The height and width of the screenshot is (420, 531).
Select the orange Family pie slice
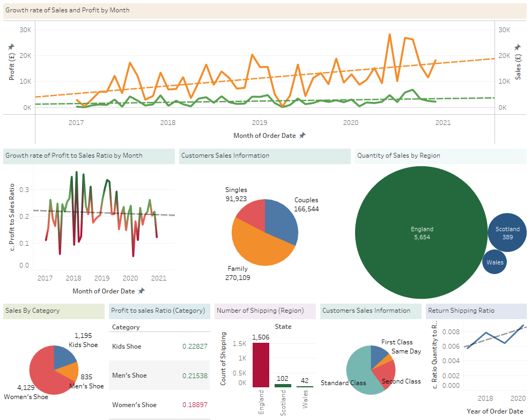(x=257, y=247)
